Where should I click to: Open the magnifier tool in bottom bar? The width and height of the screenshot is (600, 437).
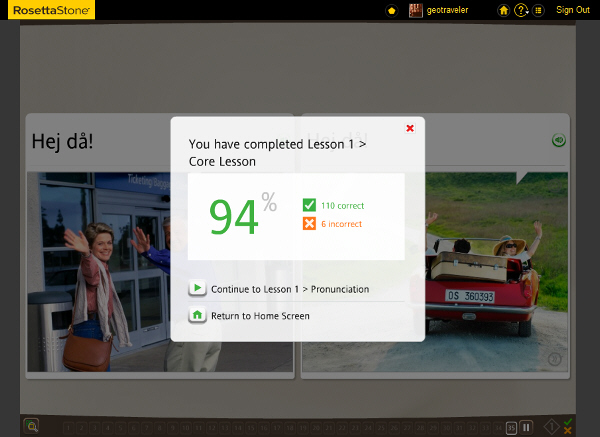(x=31, y=426)
